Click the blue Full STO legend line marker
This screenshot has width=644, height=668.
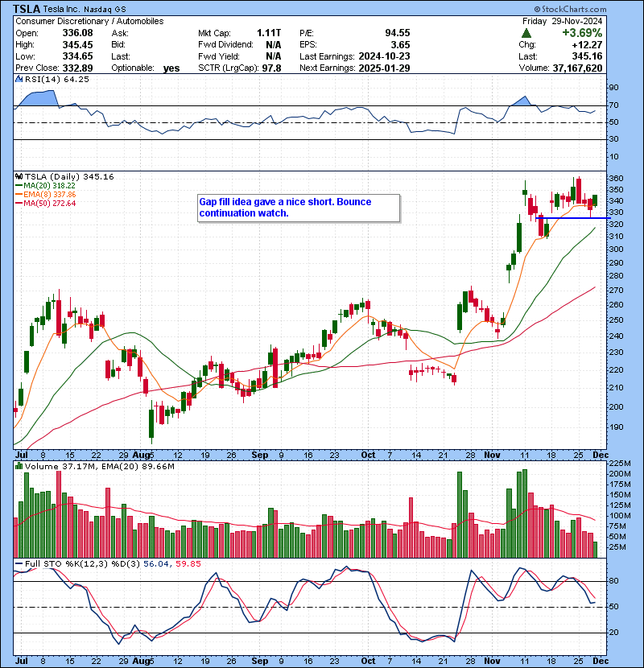click(x=19, y=563)
